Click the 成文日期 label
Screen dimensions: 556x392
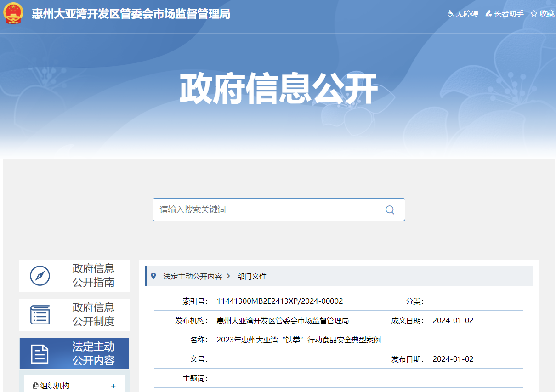408,321
